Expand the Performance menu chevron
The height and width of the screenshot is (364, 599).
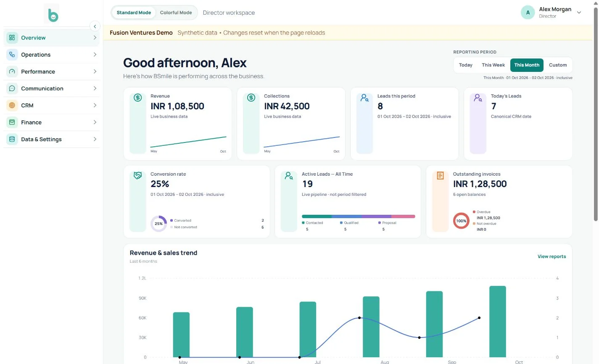coord(95,71)
